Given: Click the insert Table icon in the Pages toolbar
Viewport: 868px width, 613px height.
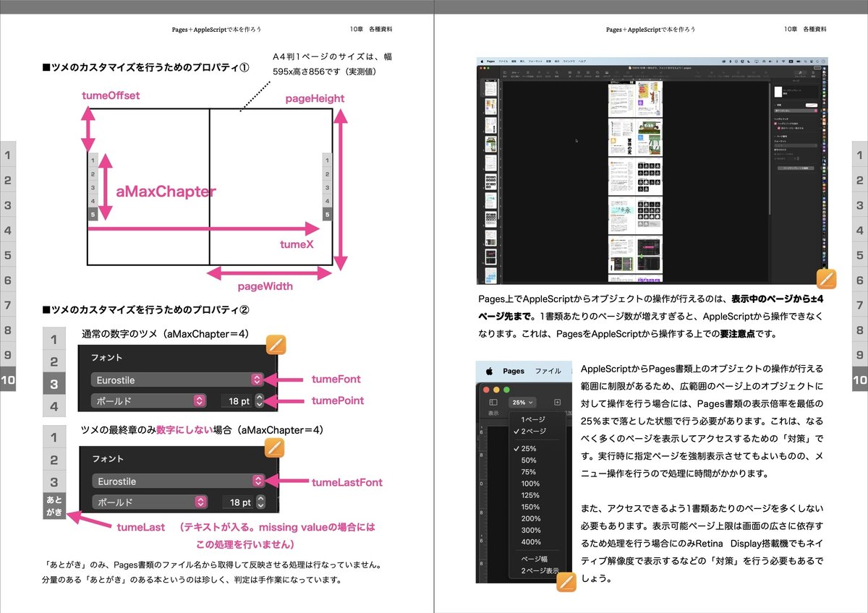Looking at the screenshot, I should coord(570,71).
